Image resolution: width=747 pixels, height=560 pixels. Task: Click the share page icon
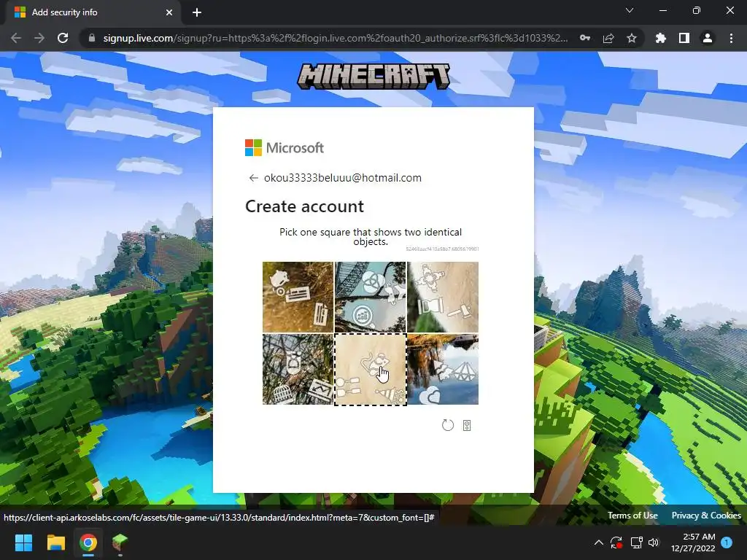click(x=608, y=38)
